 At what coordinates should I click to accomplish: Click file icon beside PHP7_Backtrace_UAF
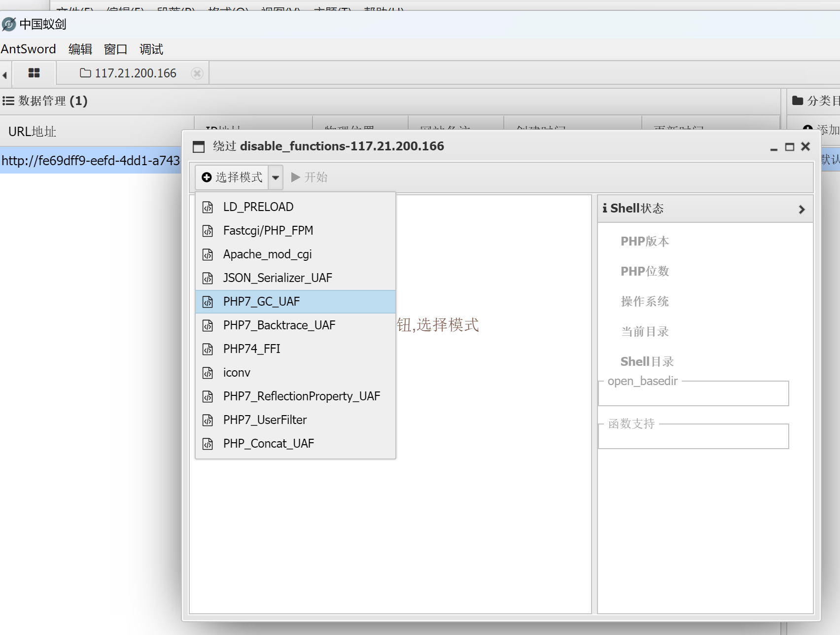coord(208,325)
